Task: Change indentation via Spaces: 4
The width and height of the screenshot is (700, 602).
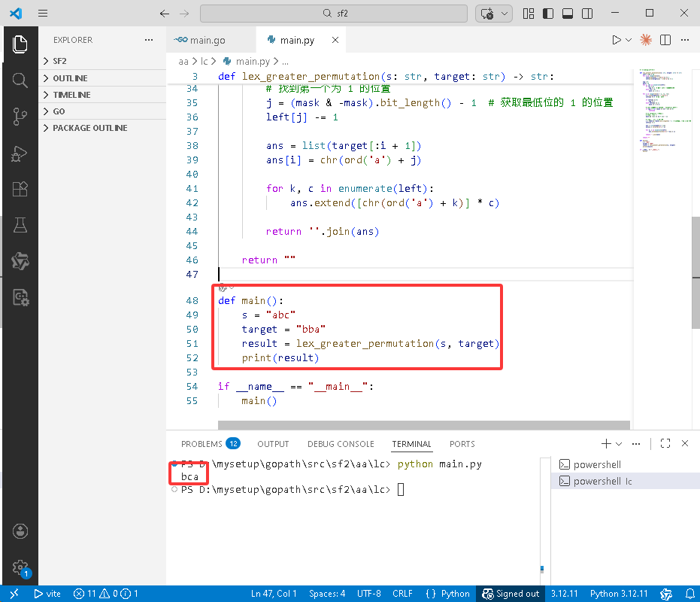Action: [327, 594]
